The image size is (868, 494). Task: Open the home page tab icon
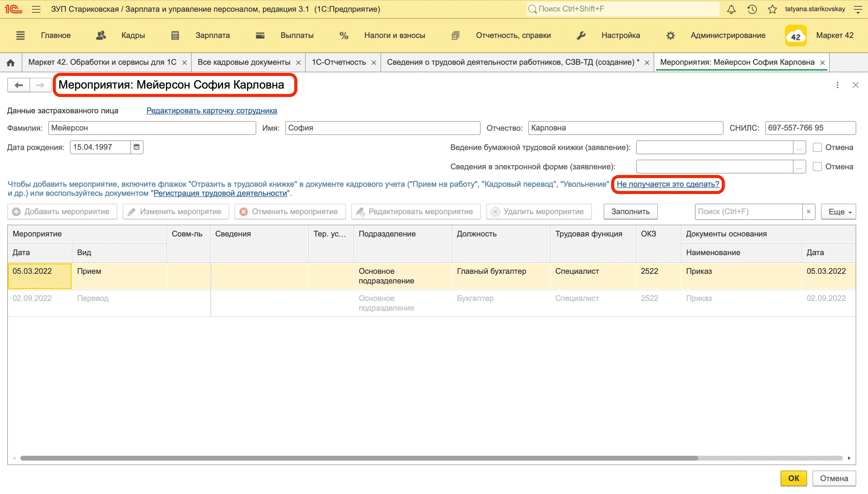[x=11, y=62]
